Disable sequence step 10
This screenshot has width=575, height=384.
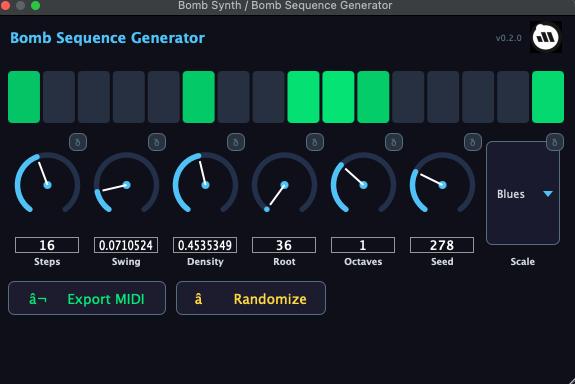click(x=338, y=97)
